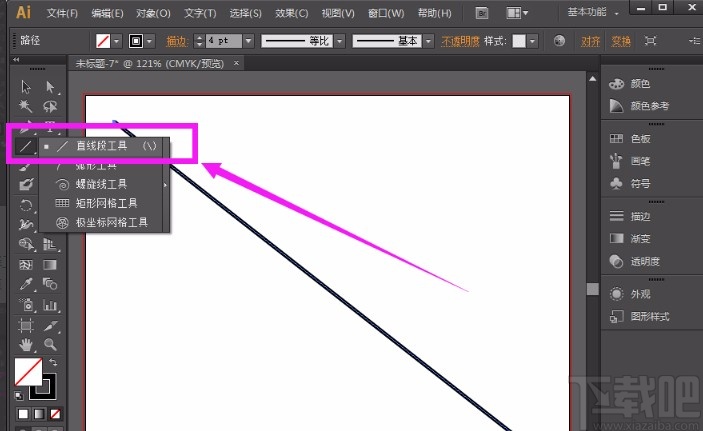Open the control bar fill color dropdown

117,41
